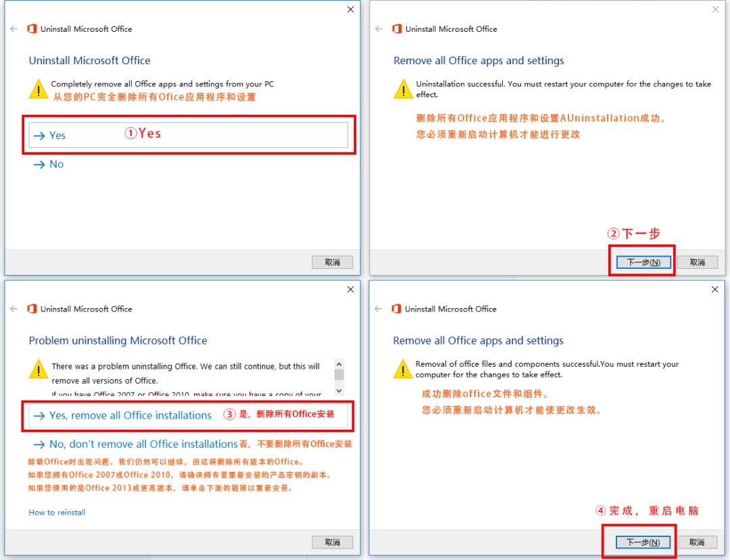Screen dimensions: 730x560
Task: Click 取消 in the Uninstallation successful dialog
Action: tap(698, 262)
